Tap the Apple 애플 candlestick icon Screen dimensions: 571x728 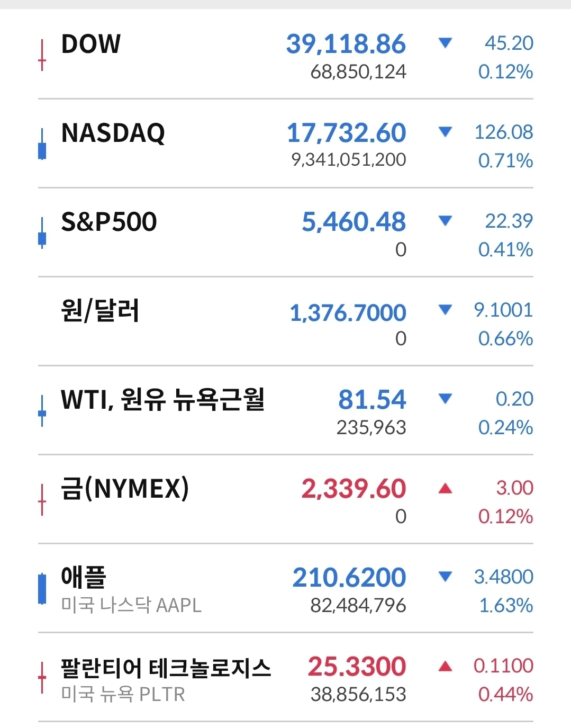pos(42,589)
